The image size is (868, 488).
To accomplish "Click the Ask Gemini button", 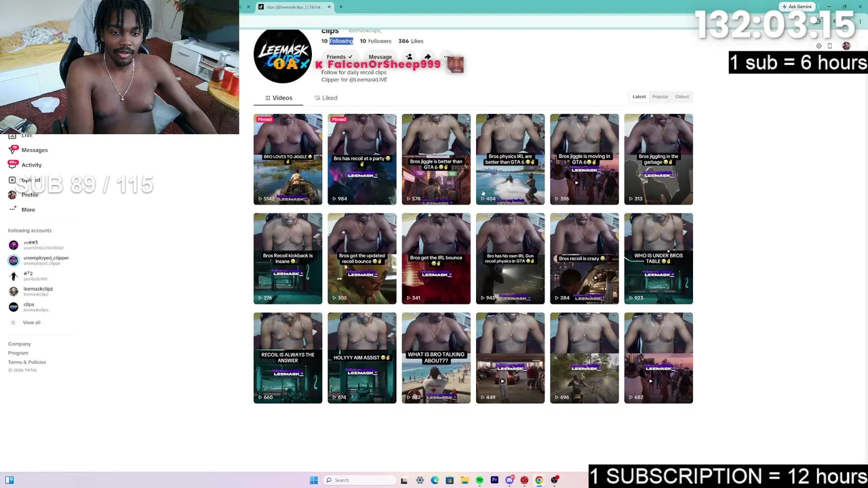I will (797, 7).
